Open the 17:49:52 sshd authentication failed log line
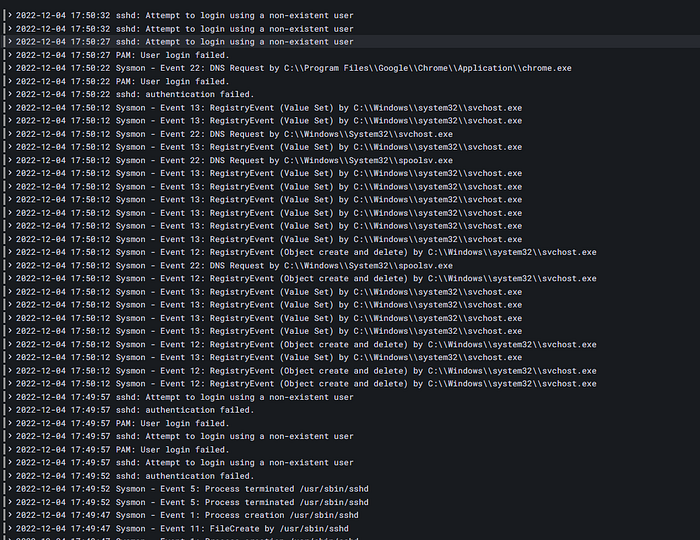This screenshot has height=540, width=700. [135, 476]
